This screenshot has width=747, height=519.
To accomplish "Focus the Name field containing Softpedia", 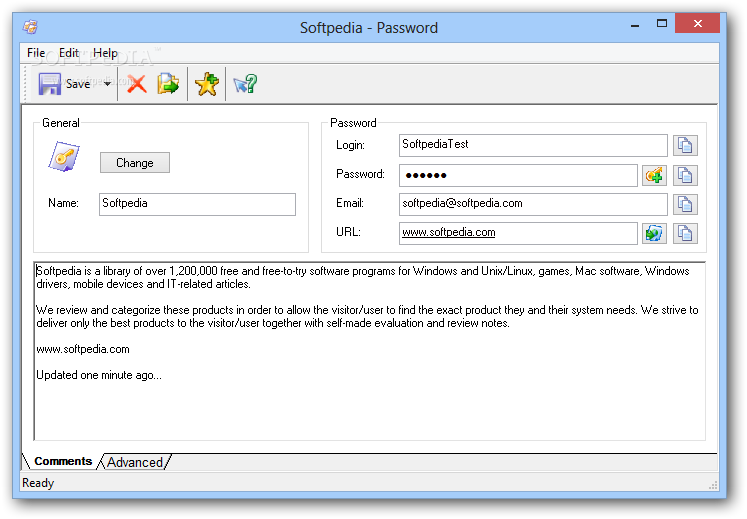I will pyautogui.click(x=197, y=204).
